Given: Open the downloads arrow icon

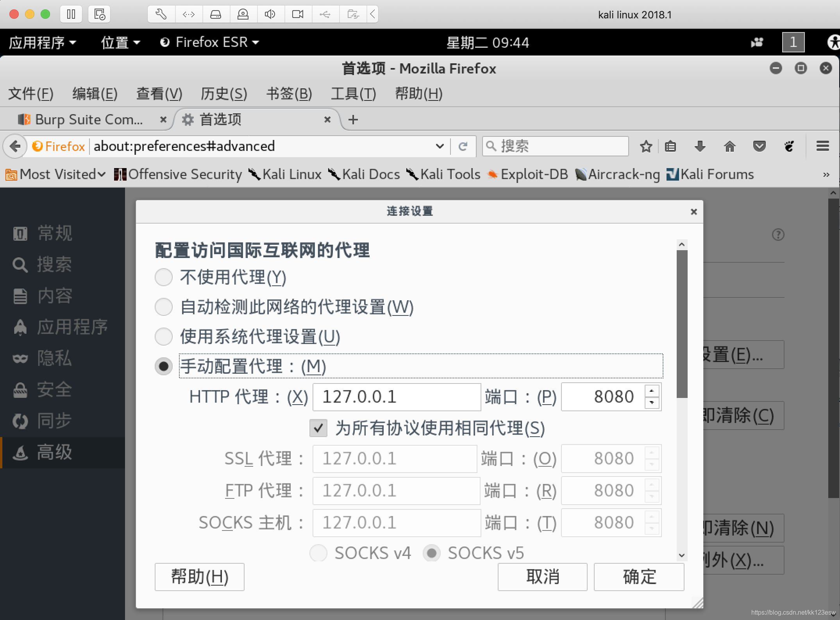Looking at the screenshot, I should 700,147.
